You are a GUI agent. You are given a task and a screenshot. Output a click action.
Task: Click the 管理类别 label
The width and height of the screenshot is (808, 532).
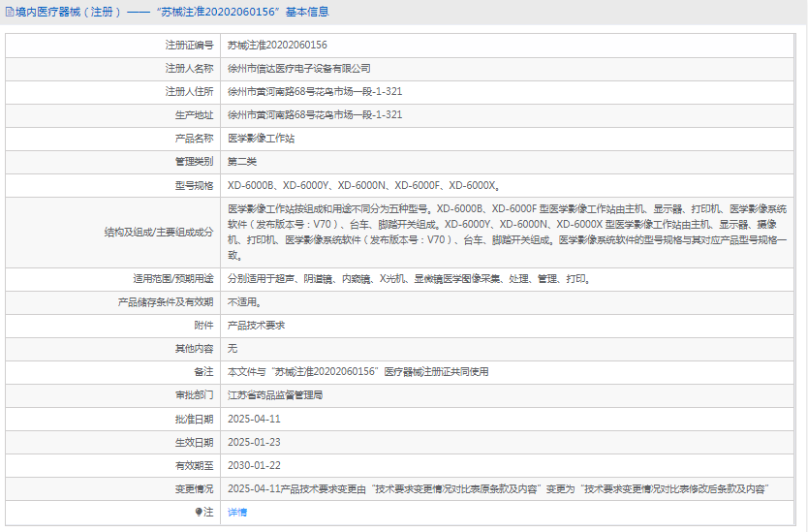click(x=194, y=162)
